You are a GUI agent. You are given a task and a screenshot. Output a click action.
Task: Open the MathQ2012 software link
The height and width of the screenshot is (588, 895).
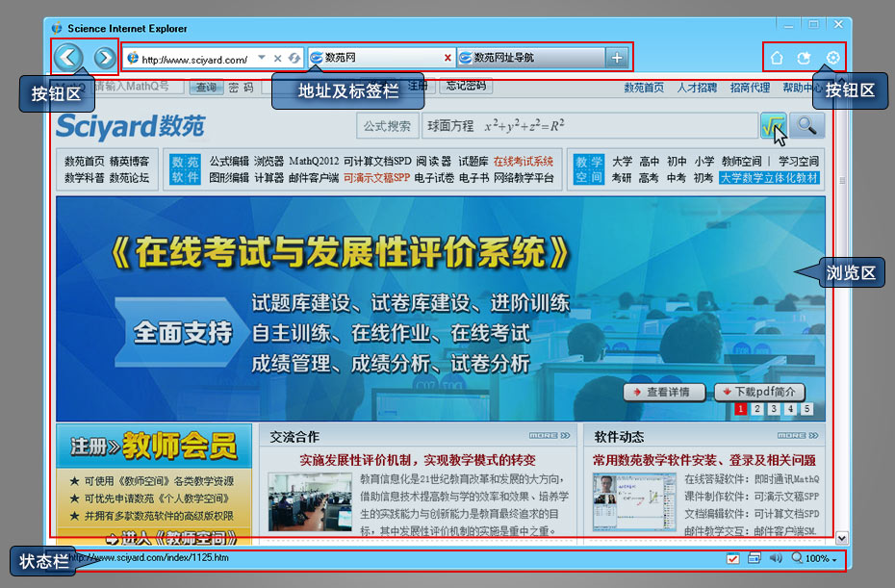click(x=314, y=162)
